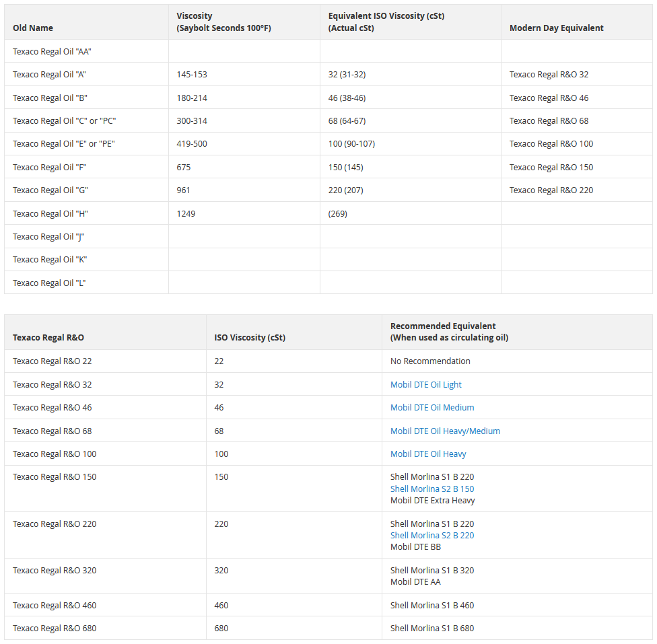This screenshot has width=657, height=644.
Task: Open the Mobil DTE Oil Light link
Action: (425, 385)
